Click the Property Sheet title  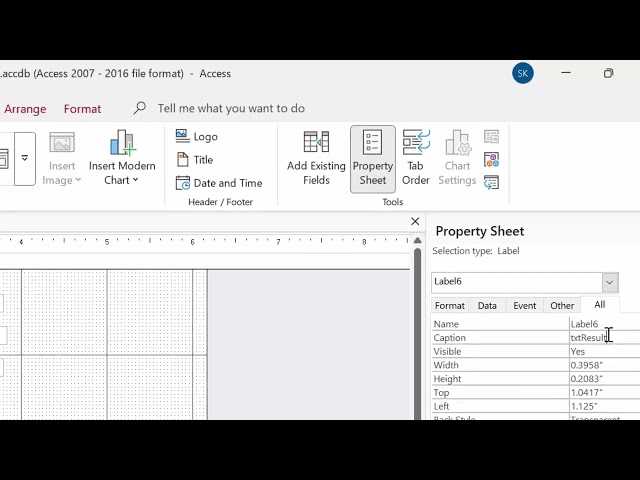coord(480,231)
